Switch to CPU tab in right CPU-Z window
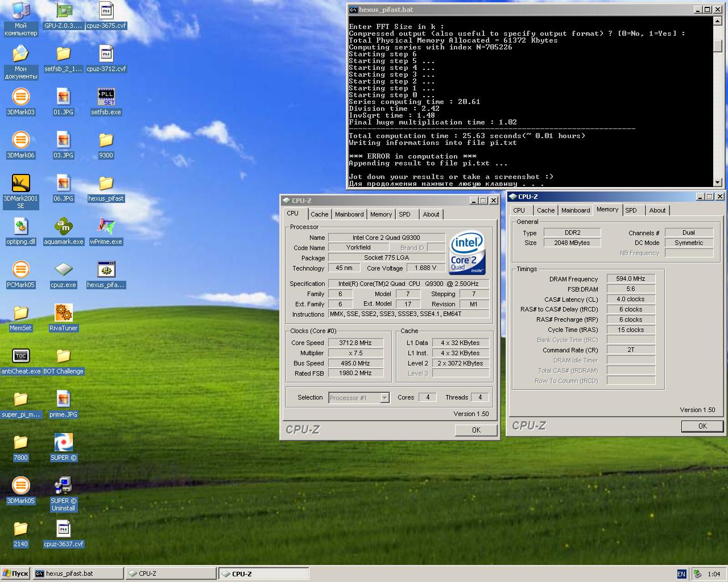Image resolution: width=728 pixels, height=582 pixels. [519, 210]
